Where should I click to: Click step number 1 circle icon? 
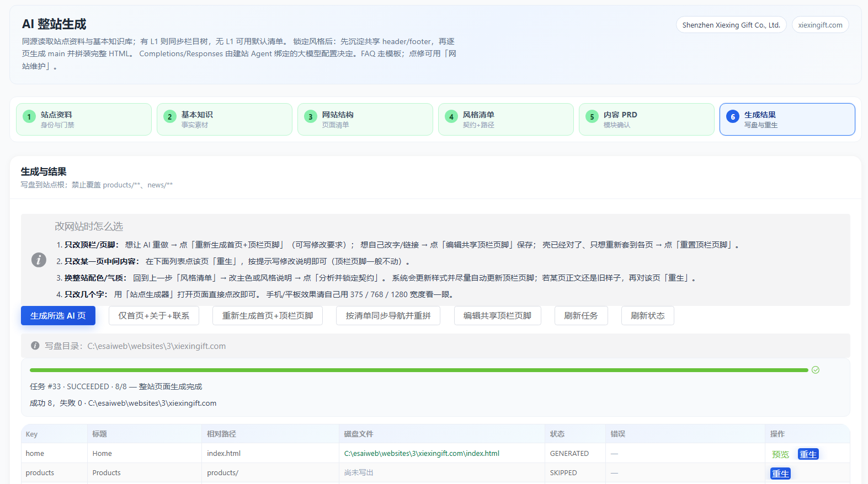(x=29, y=116)
